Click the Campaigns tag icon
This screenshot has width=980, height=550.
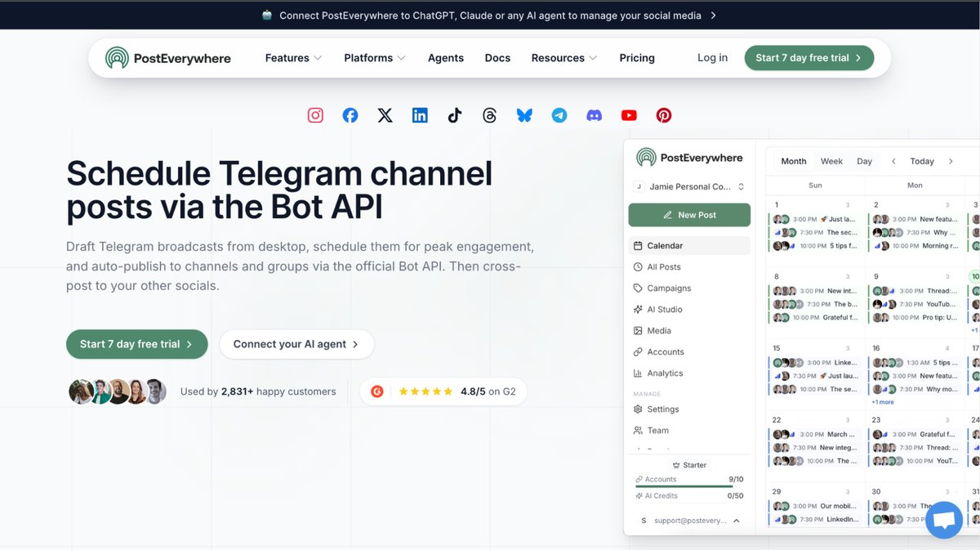(639, 288)
